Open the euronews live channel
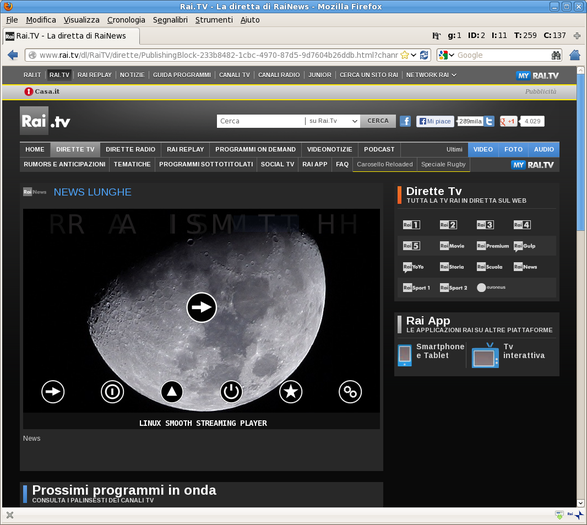Viewport: 587px width, 525px height. [x=491, y=287]
